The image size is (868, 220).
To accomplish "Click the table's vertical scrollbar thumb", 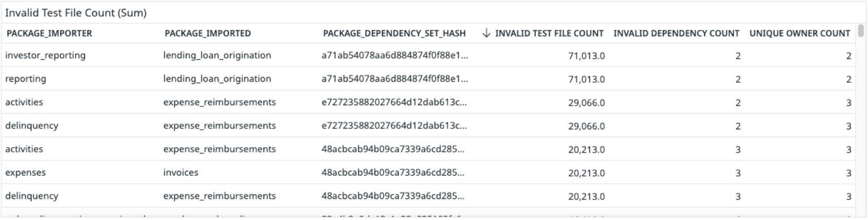I will point(861,31).
